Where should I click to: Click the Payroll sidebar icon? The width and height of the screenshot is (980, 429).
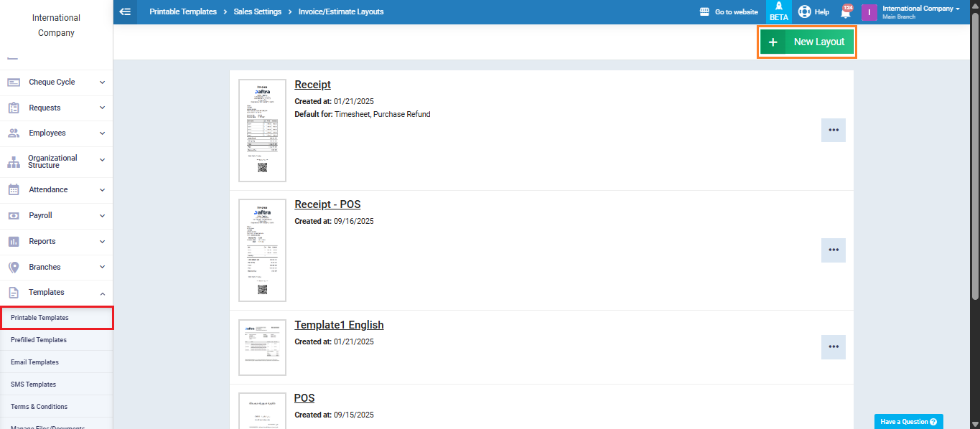[x=14, y=215]
